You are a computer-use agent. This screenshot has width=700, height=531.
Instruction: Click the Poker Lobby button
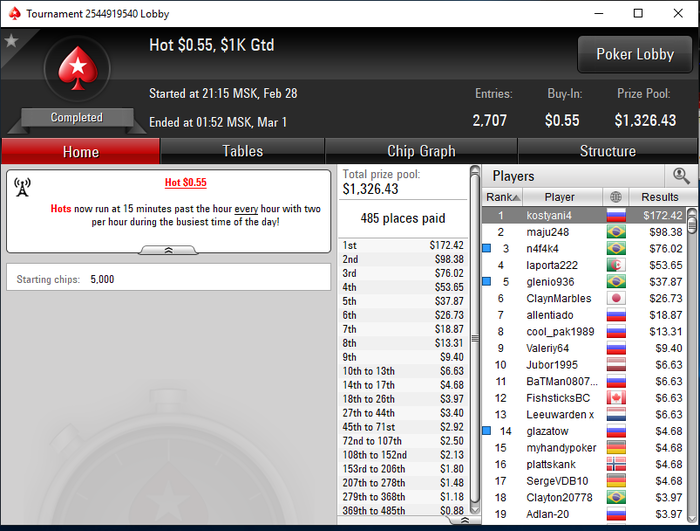pyautogui.click(x=635, y=54)
